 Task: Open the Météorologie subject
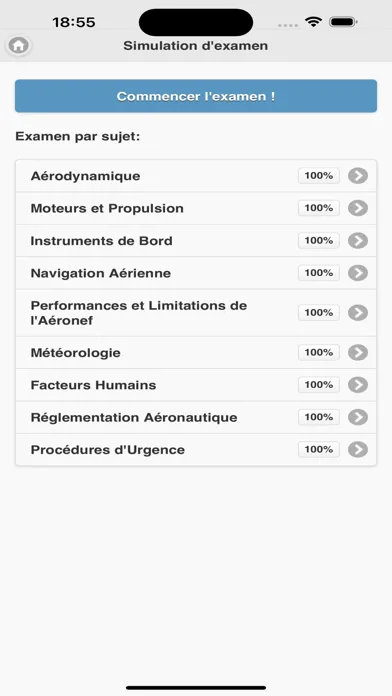pos(196,352)
